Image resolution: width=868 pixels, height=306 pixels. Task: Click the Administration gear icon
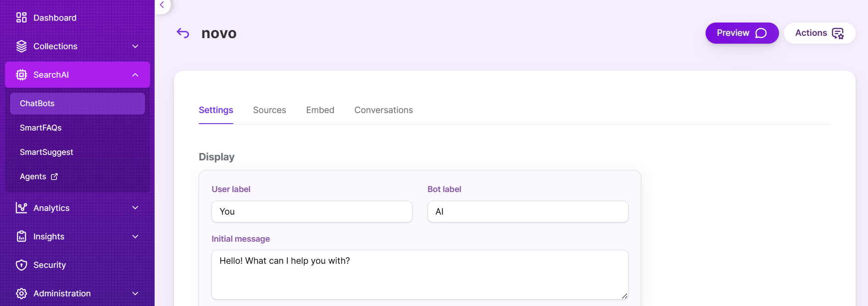(x=22, y=293)
